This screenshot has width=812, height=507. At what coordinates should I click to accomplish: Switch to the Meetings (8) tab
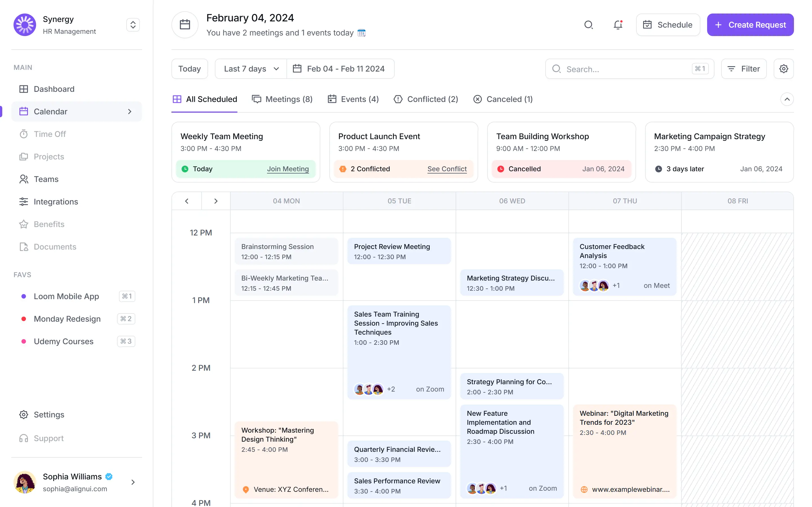pyautogui.click(x=283, y=99)
